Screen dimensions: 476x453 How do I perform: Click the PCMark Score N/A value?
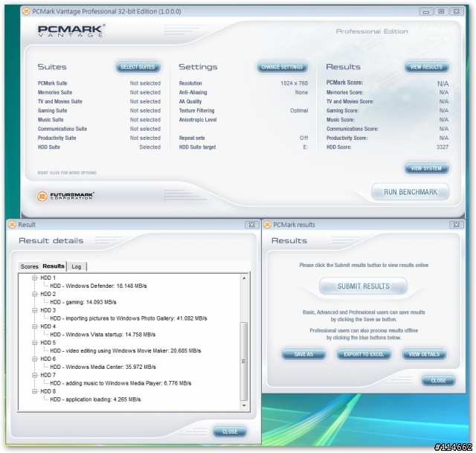tap(443, 83)
